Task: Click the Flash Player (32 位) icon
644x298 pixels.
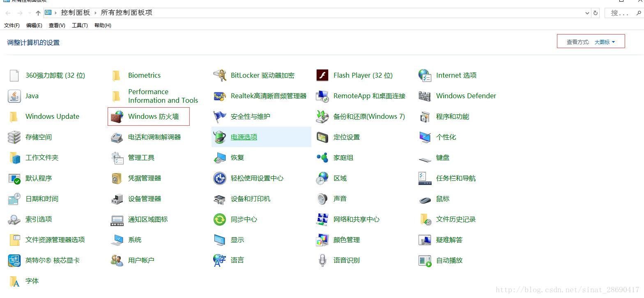Action: pyautogui.click(x=322, y=75)
